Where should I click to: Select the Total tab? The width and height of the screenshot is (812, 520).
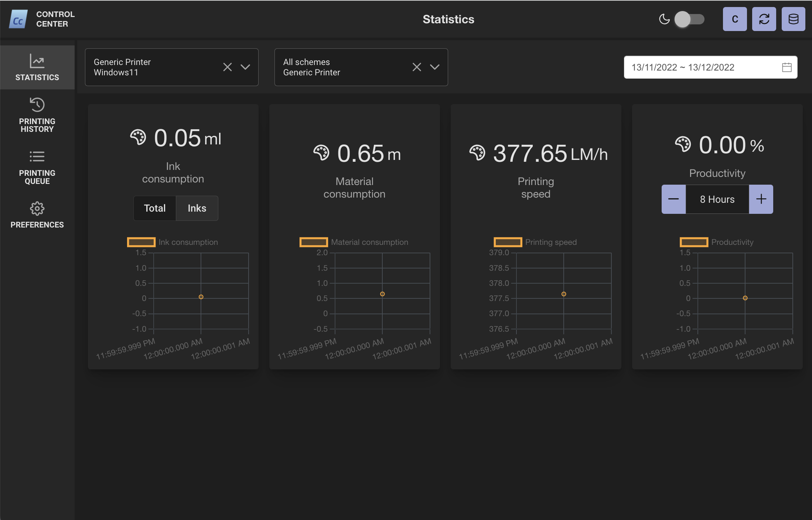[155, 208]
